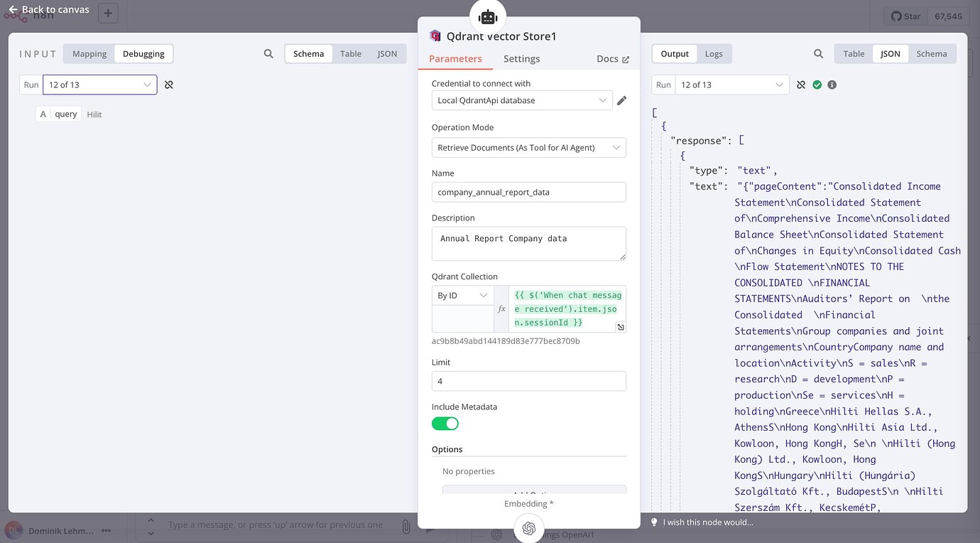The width and height of the screenshot is (980, 543).
Task: Click the Limit input field
Action: click(x=529, y=381)
